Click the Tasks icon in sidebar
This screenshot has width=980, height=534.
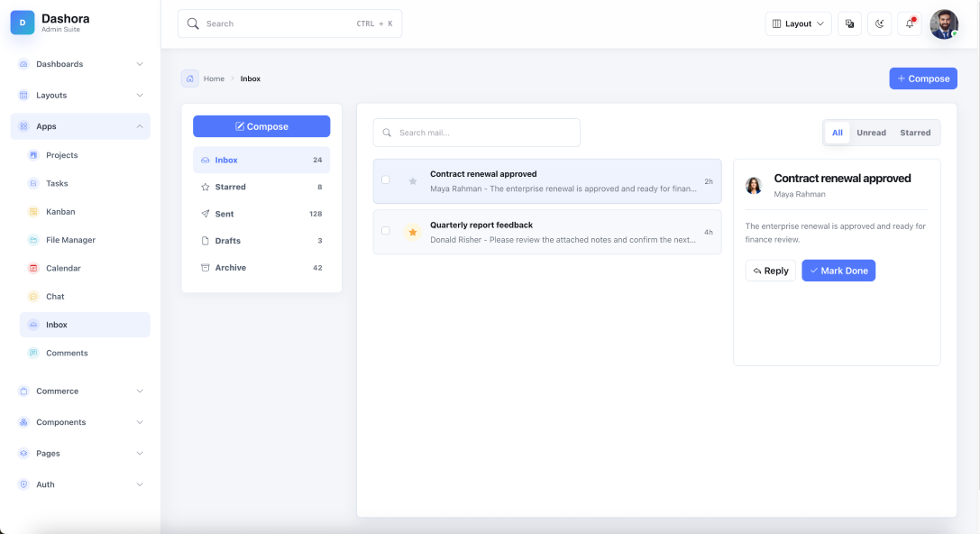[33, 183]
